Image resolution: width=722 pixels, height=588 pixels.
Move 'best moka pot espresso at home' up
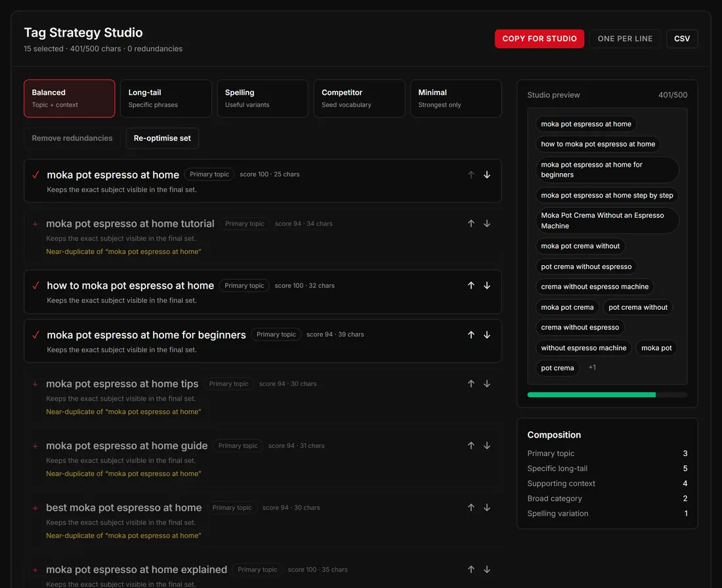pos(471,507)
